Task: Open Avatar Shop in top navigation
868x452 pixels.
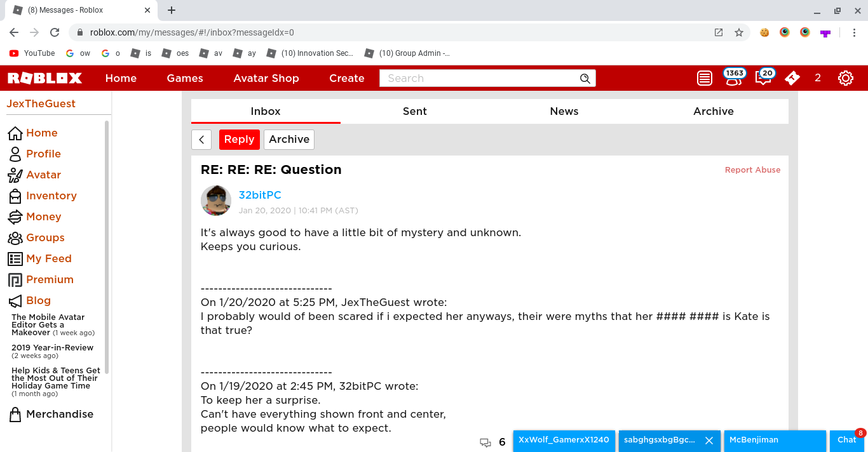Action: tap(266, 78)
